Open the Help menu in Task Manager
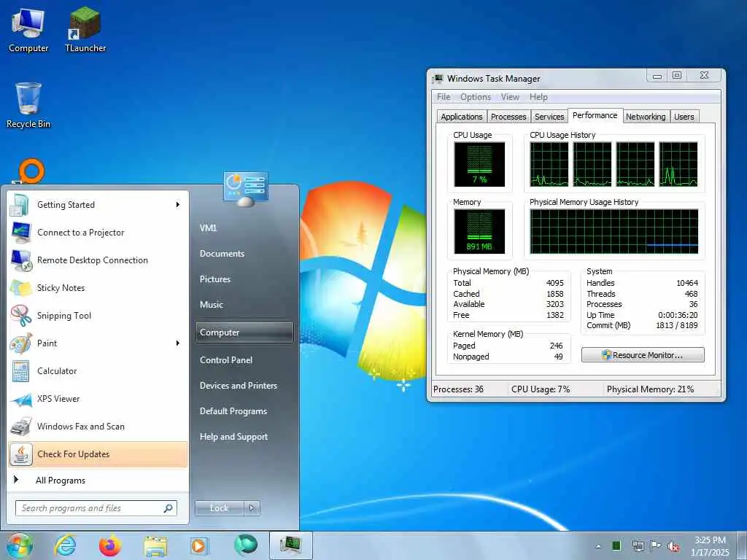This screenshot has width=747, height=560. coord(538,97)
